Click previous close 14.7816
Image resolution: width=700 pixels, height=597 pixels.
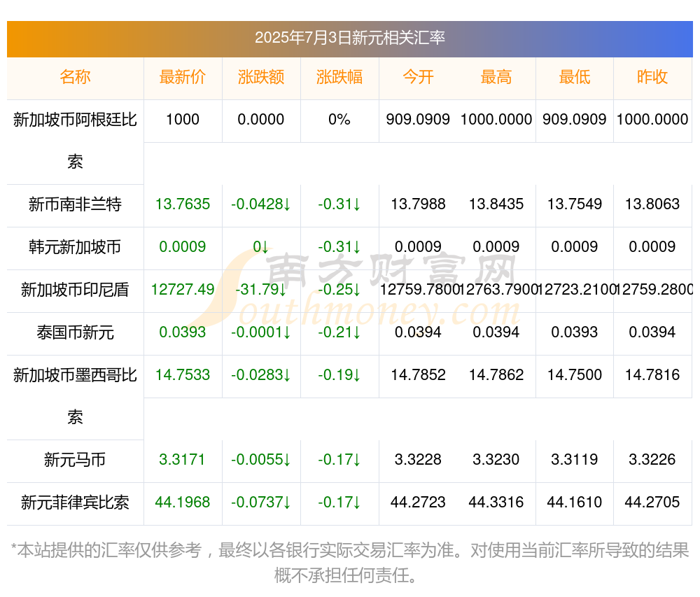click(x=652, y=375)
